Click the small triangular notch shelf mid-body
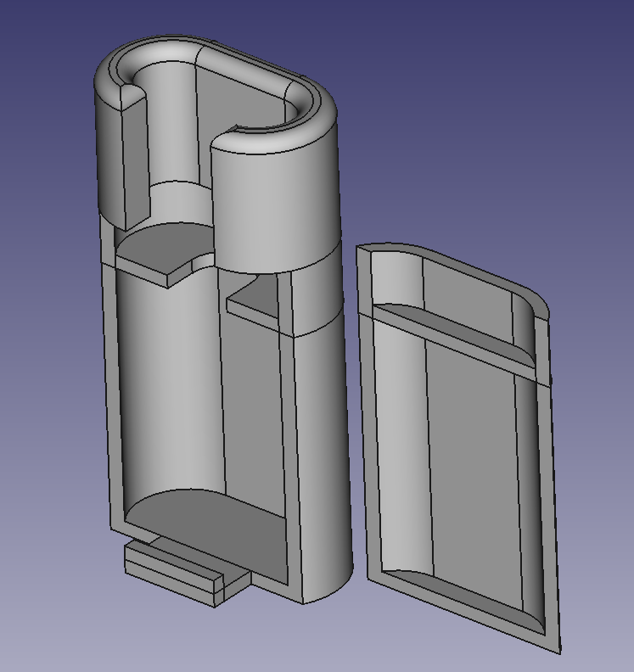Viewport: 634px width, 672px height. pyautogui.click(x=255, y=301)
